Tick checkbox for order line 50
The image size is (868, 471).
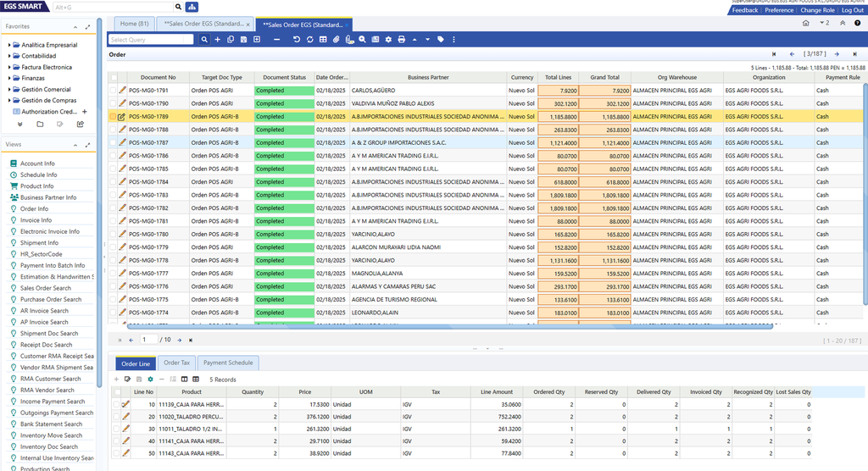coord(116,453)
